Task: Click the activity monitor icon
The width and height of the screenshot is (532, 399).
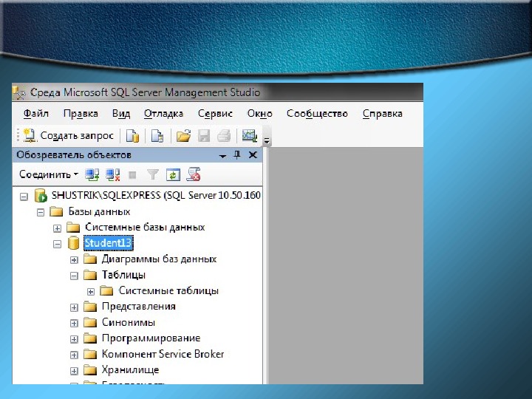Action: [x=250, y=136]
